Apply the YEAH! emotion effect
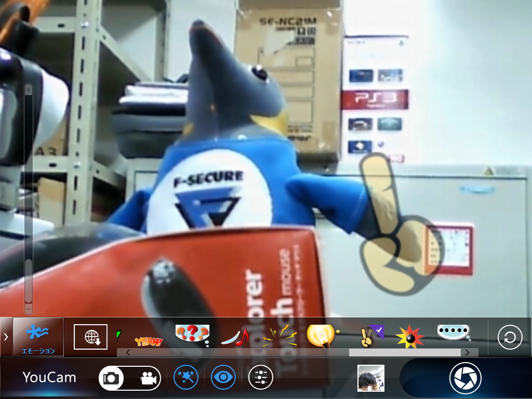The width and height of the screenshot is (532, 399). (148, 341)
